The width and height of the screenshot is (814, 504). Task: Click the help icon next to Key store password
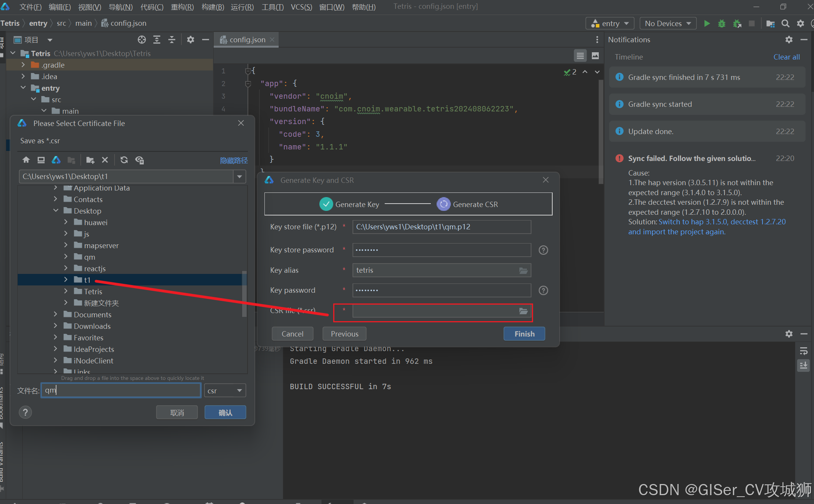pyautogui.click(x=544, y=250)
